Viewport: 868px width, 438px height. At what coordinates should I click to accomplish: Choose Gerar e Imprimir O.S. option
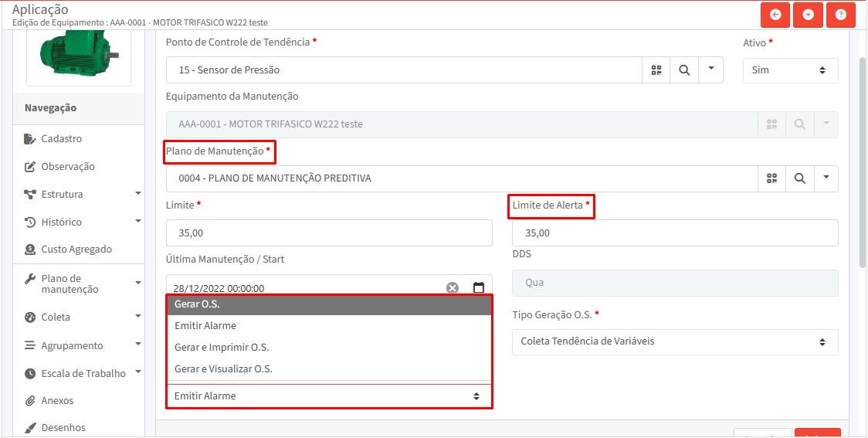(x=329, y=348)
